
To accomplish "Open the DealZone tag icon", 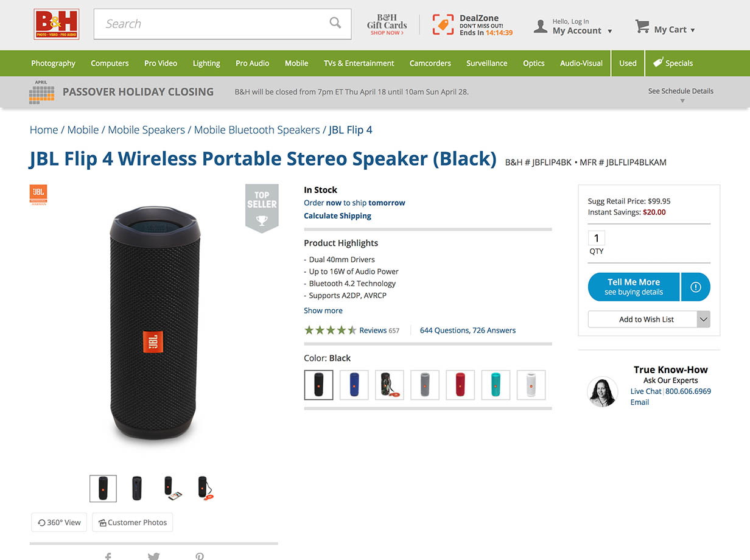I will tap(443, 24).
